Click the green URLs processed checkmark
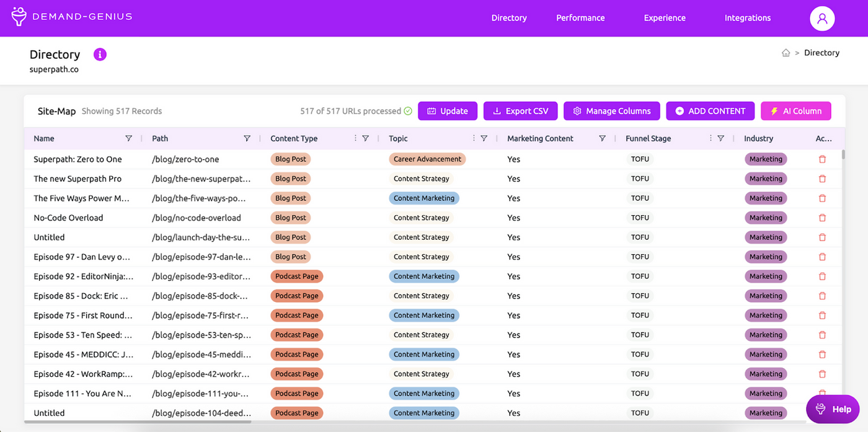 [x=408, y=111]
